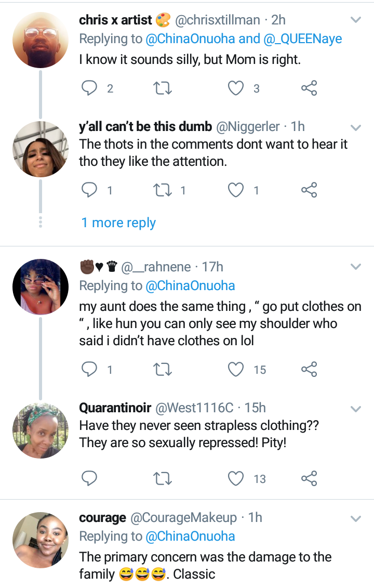Reply to chris x artist's tweet
The width and height of the screenshot is (374, 588).
click(90, 88)
